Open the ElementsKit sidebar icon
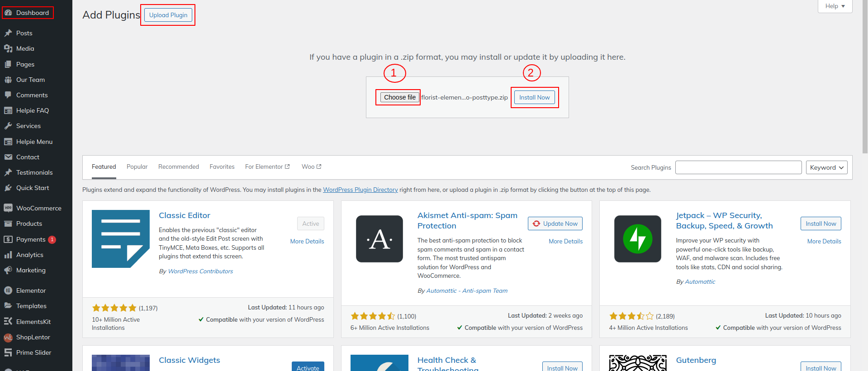The width and height of the screenshot is (868, 371). click(8, 322)
